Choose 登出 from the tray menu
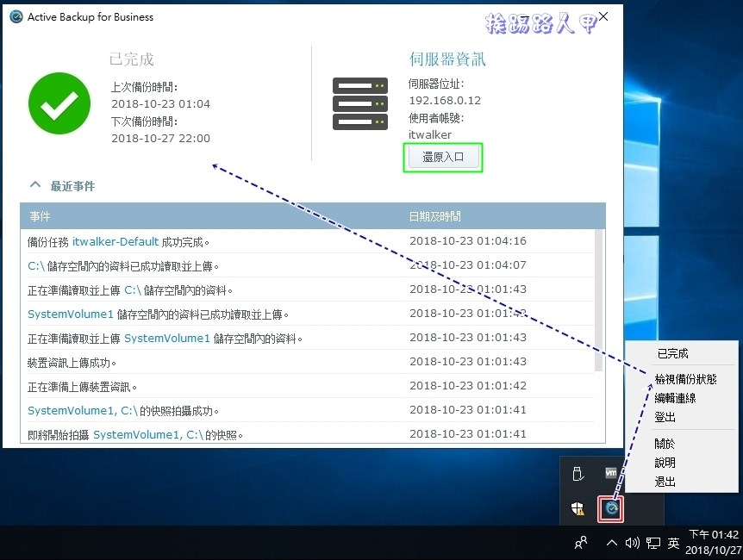The width and height of the screenshot is (743, 560). [x=665, y=417]
